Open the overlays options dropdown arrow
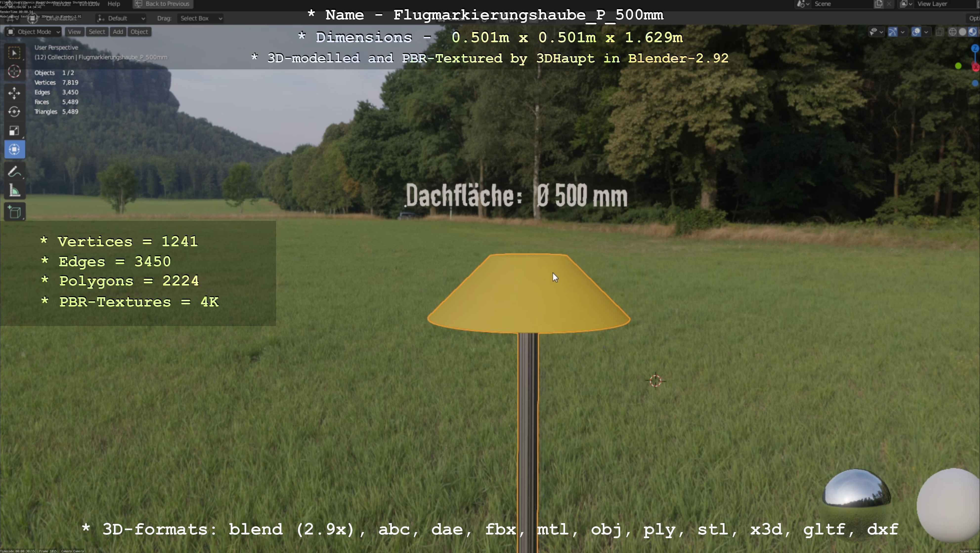 tap(926, 32)
